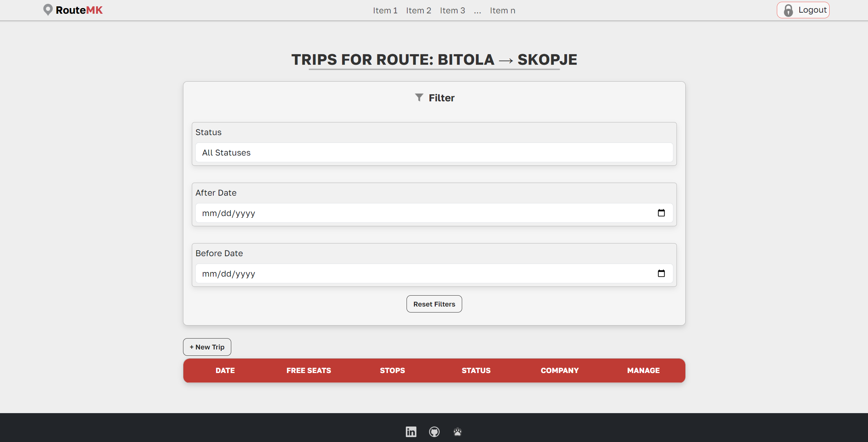
Task: Click the lock icon beside Logout
Action: click(x=788, y=10)
